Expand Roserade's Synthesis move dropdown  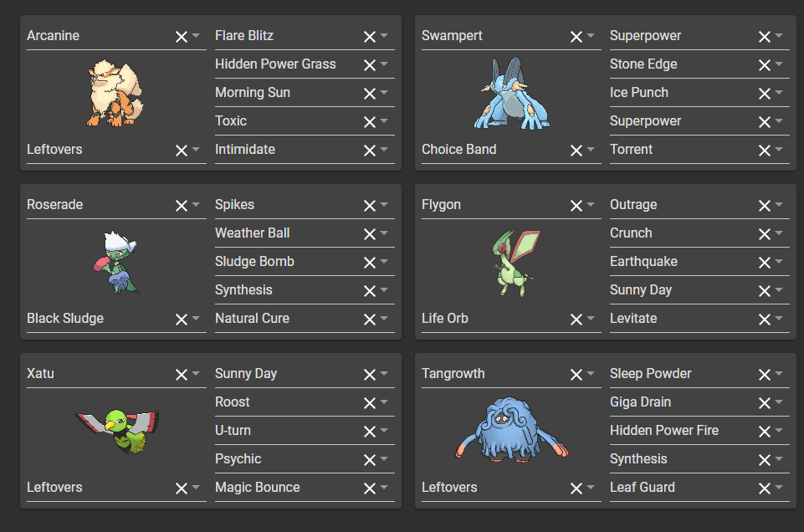tap(383, 290)
